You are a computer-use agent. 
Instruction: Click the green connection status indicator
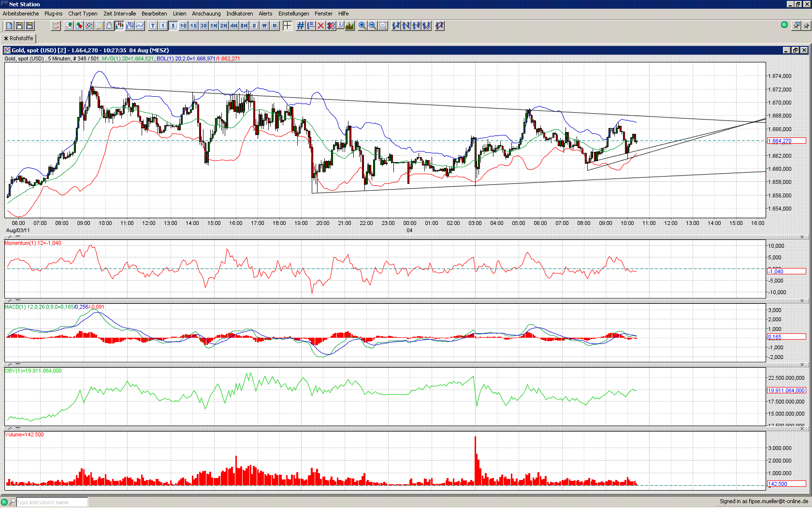(x=784, y=25)
